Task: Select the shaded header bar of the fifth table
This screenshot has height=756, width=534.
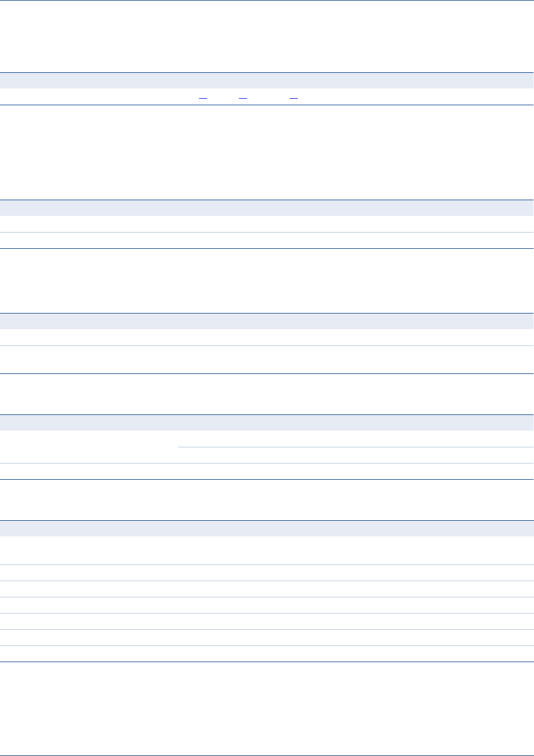Action: [x=267, y=528]
